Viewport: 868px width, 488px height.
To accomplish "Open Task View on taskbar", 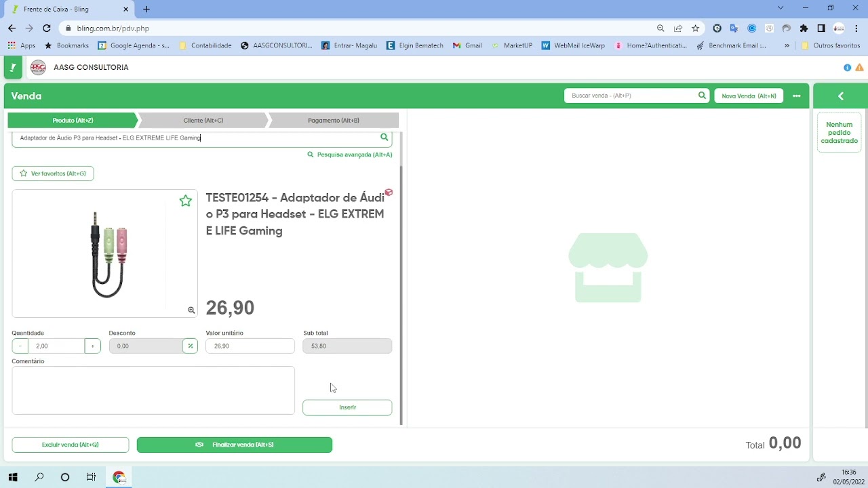I will coord(91,477).
